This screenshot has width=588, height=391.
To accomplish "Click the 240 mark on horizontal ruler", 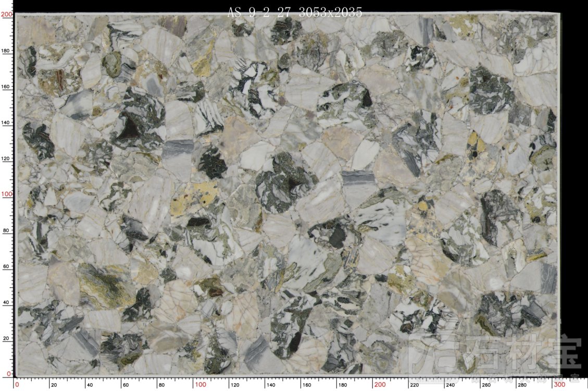I will (x=452, y=385).
